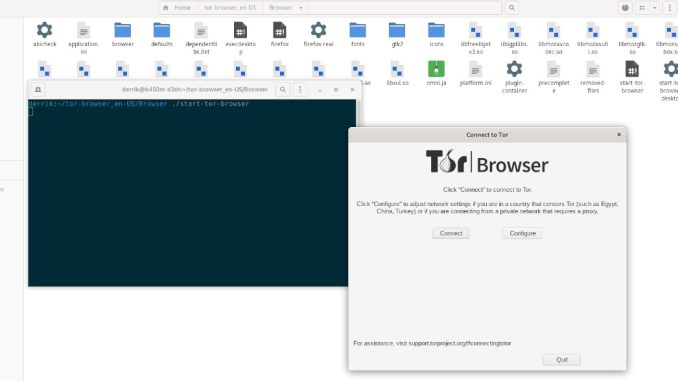
Task: Select the firefox.real executable
Action: pos(318,34)
